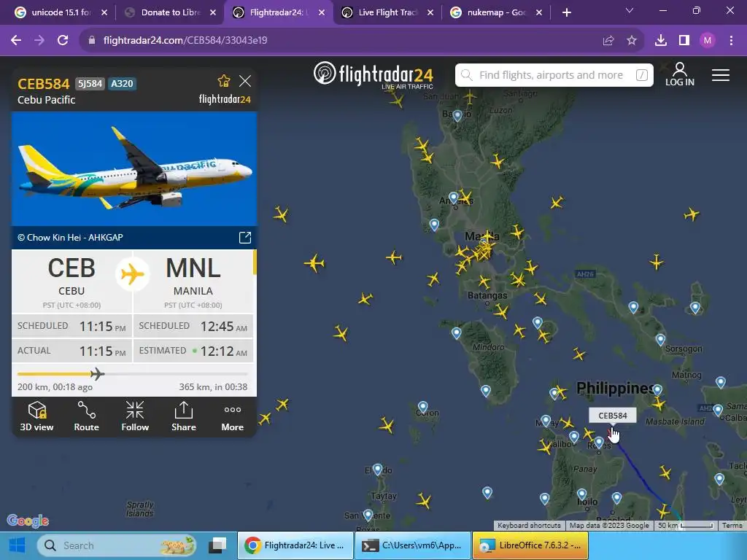Open LibreOffice taskbar item

pyautogui.click(x=530, y=545)
